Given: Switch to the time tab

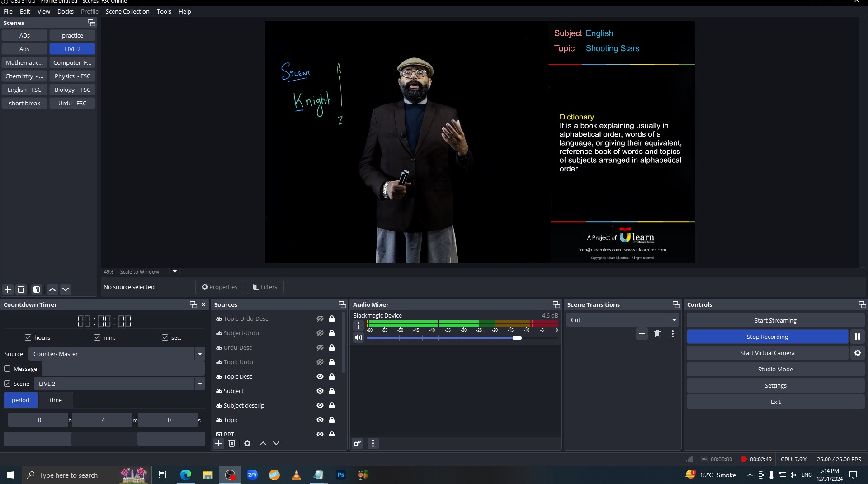Looking at the screenshot, I should tap(56, 400).
